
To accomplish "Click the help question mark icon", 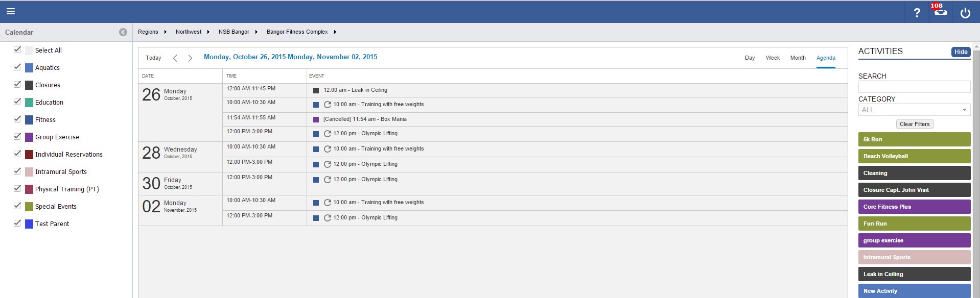I will coord(917,13).
